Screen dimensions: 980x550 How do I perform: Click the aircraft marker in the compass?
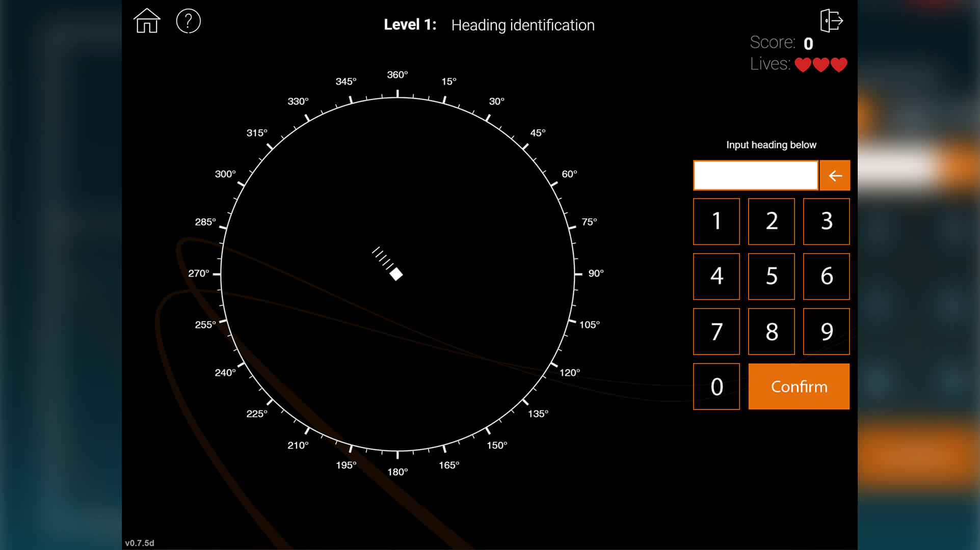(x=396, y=274)
